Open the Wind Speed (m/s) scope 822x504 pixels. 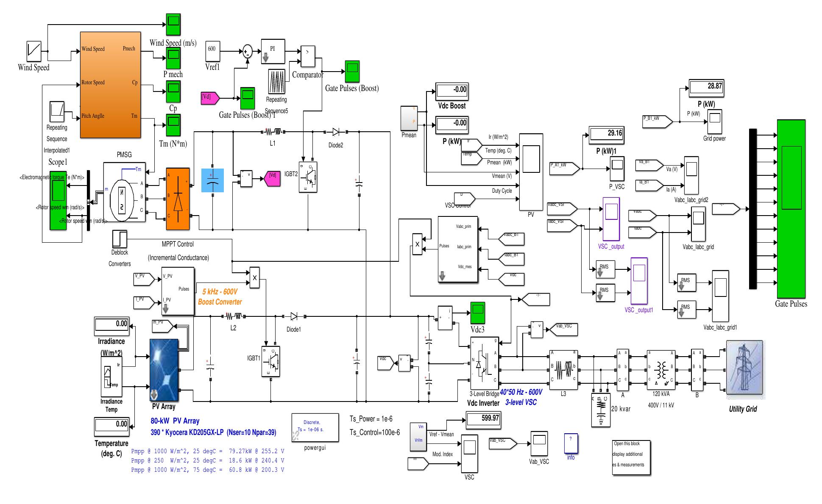pyautogui.click(x=173, y=25)
